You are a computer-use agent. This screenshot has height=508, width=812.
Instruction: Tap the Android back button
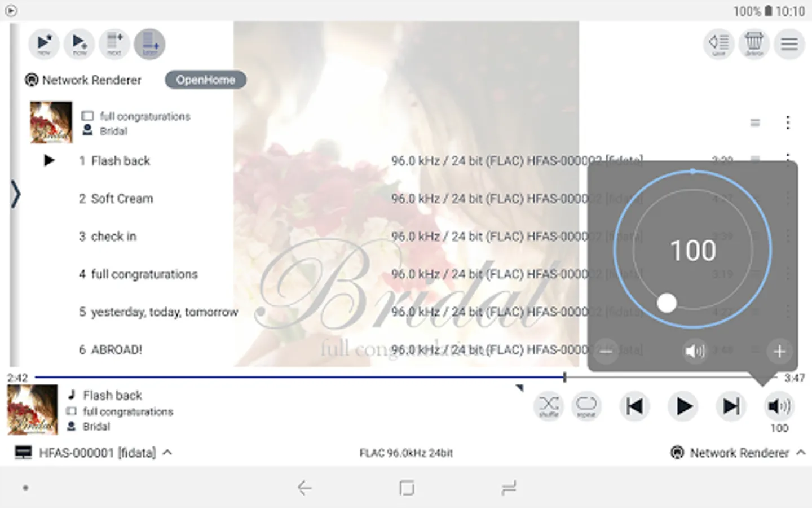point(304,488)
